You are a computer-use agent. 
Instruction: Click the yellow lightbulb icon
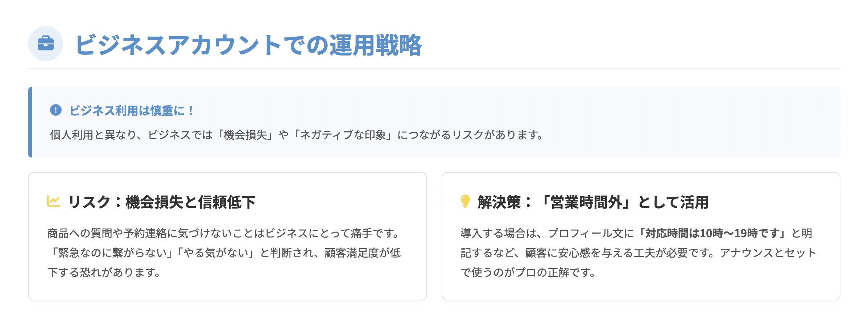(x=465, y=201)
